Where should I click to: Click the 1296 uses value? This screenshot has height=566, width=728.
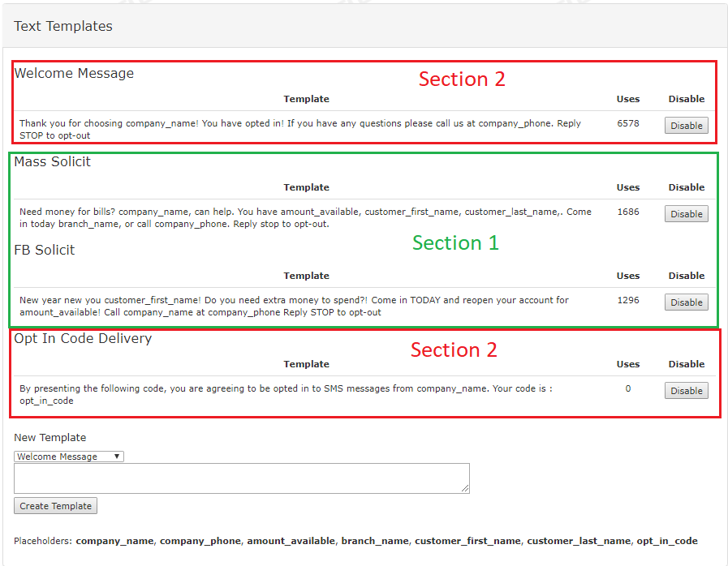pyautogui.click(x=627, y=300)
